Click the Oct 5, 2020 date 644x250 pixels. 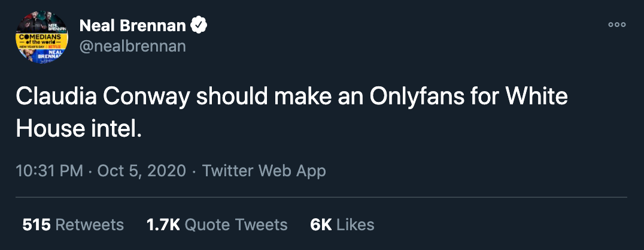click(142, 171)
